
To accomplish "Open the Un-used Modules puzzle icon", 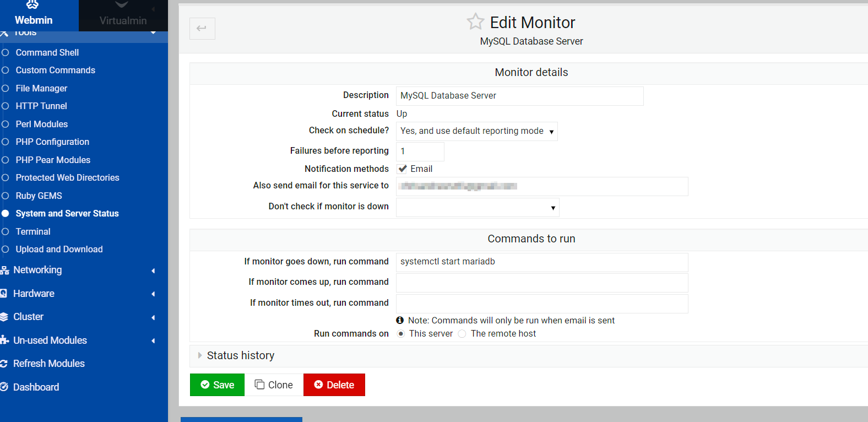I will click(4, 340).
